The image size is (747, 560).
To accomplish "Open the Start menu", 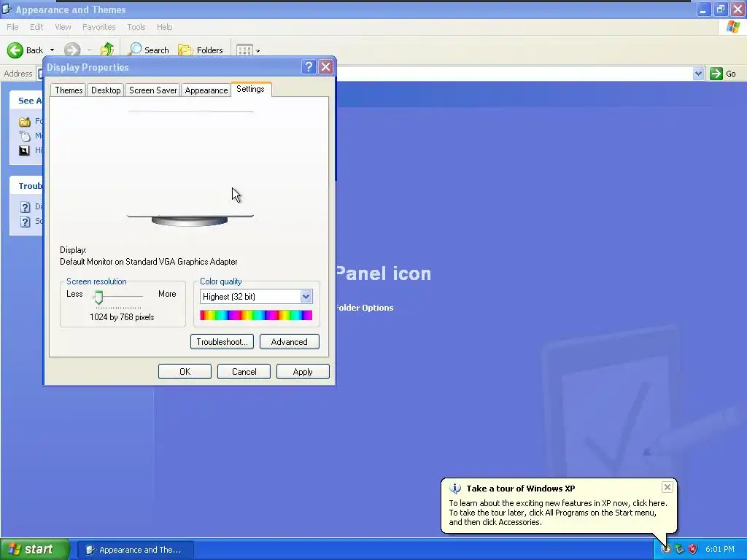I will coord(35,550).
